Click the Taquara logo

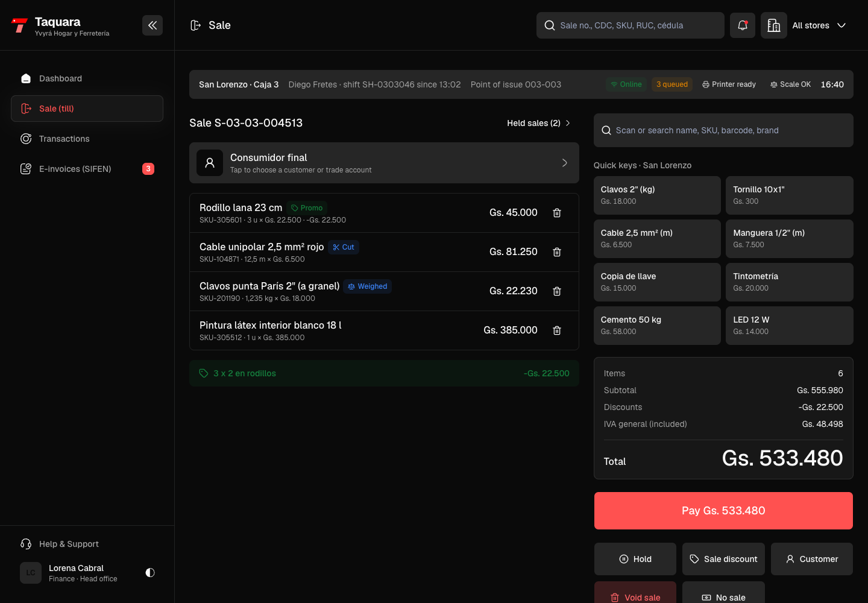click(19, 25)
